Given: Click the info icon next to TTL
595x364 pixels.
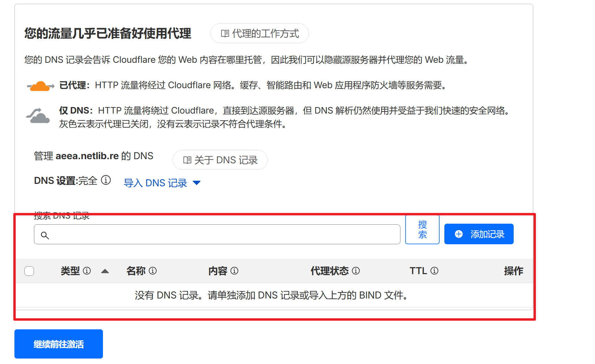Looking at the screenshot, I should (x=434, y=271).
